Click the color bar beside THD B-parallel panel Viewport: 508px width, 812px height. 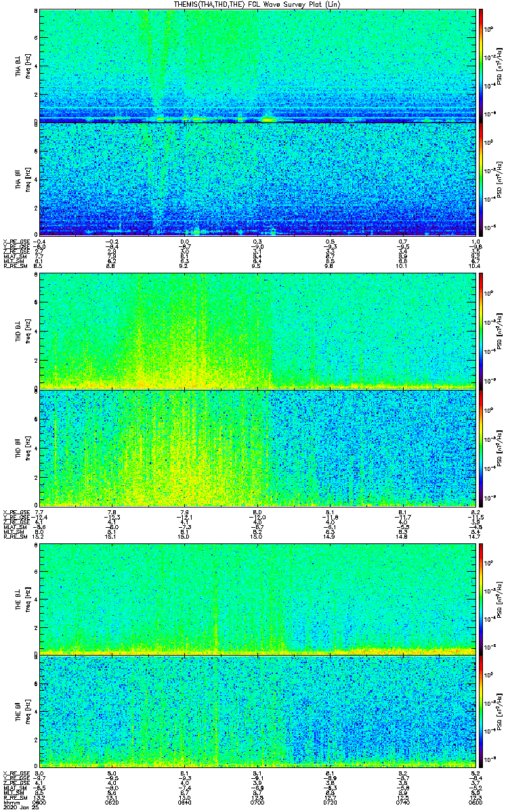click(x=481, y=448)
